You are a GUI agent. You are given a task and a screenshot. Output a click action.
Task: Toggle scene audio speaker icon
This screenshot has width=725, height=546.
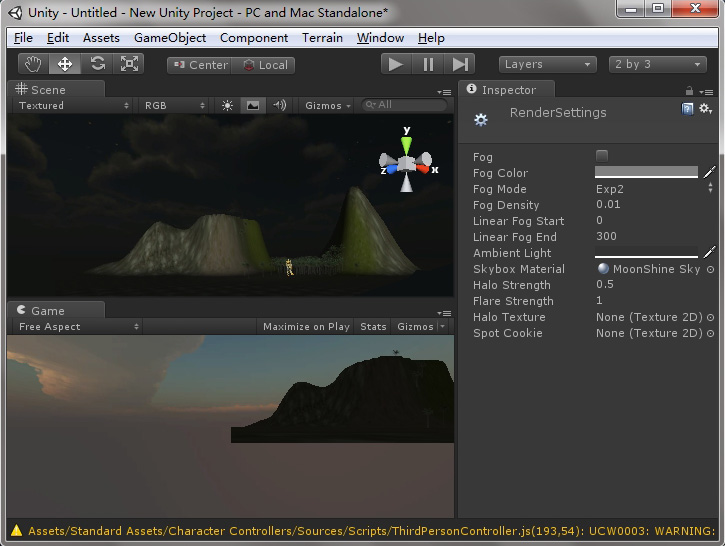[x=279, y=105]
